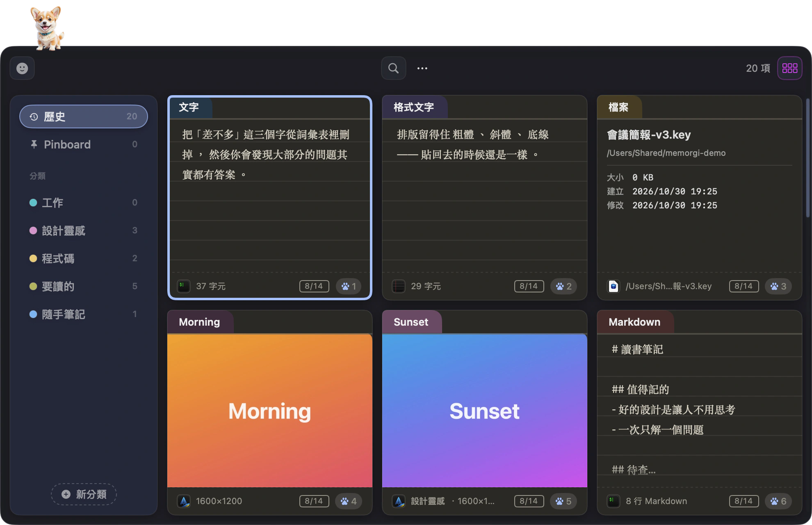Click the 會議簡報-v3.key file name
The width and height of the screenshot is (812, 525).
point(649,135)
